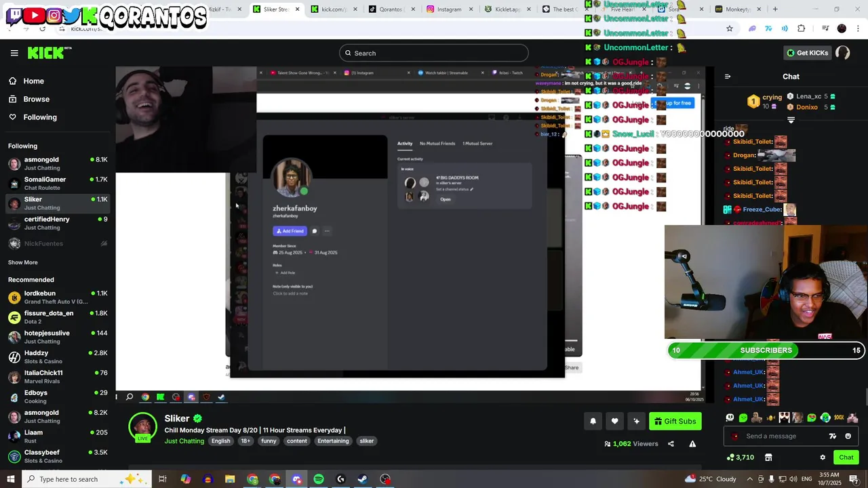The height and width of the screenshot is (488, 868).
Task: Open Chrome three-dot menu
Action: click(x=859, y=28)
